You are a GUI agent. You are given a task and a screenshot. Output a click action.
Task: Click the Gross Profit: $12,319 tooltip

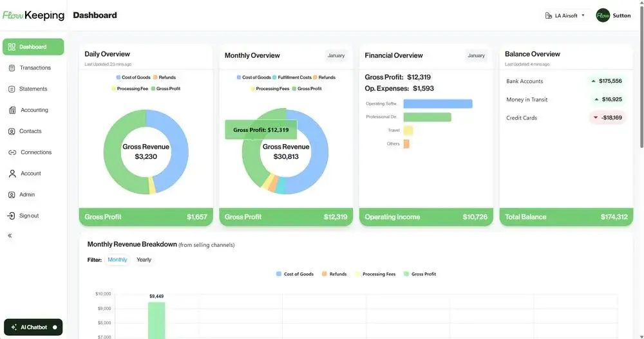pos(261,130)
